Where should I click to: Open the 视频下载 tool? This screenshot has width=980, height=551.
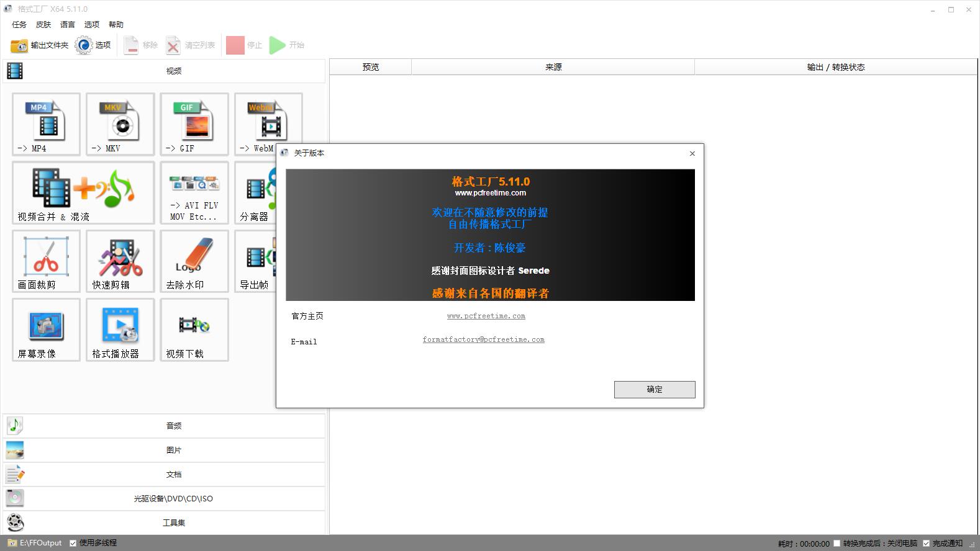pos(194,329)
